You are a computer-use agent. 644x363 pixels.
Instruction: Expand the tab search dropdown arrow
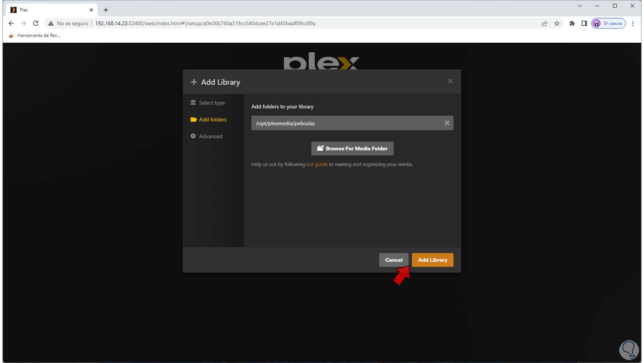pos(580,6)
